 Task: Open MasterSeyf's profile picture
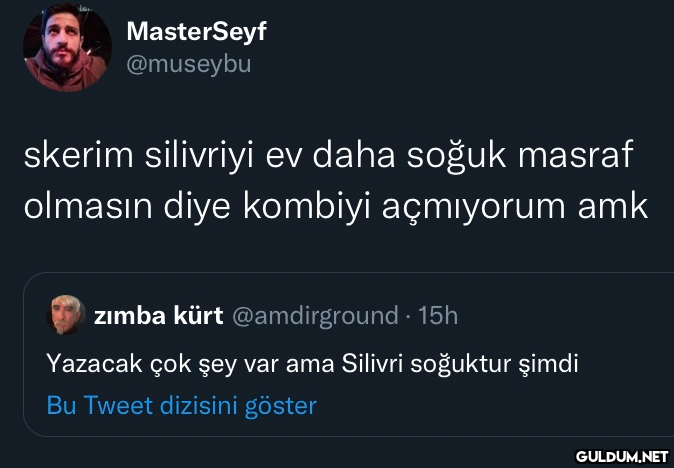pos(67,49)
